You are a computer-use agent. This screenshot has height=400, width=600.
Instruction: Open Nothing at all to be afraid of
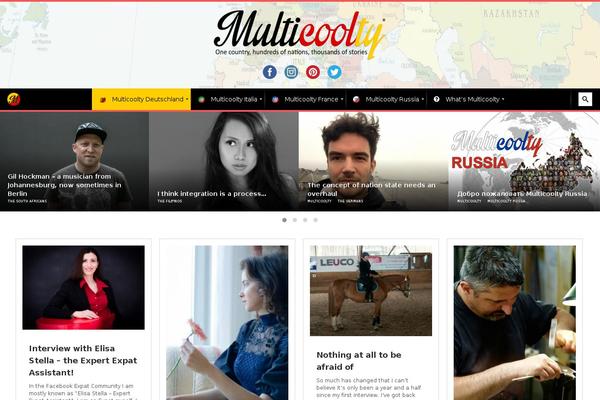359,361
